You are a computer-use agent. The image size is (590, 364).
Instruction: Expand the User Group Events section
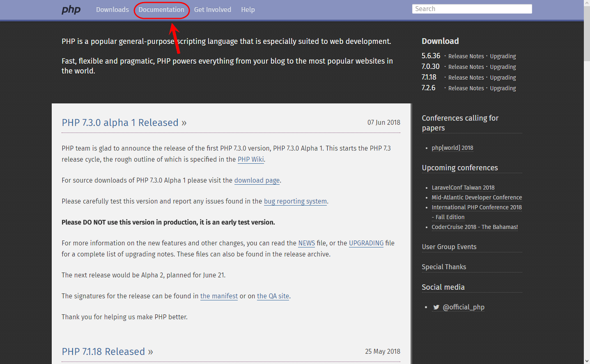click(449, 247)
